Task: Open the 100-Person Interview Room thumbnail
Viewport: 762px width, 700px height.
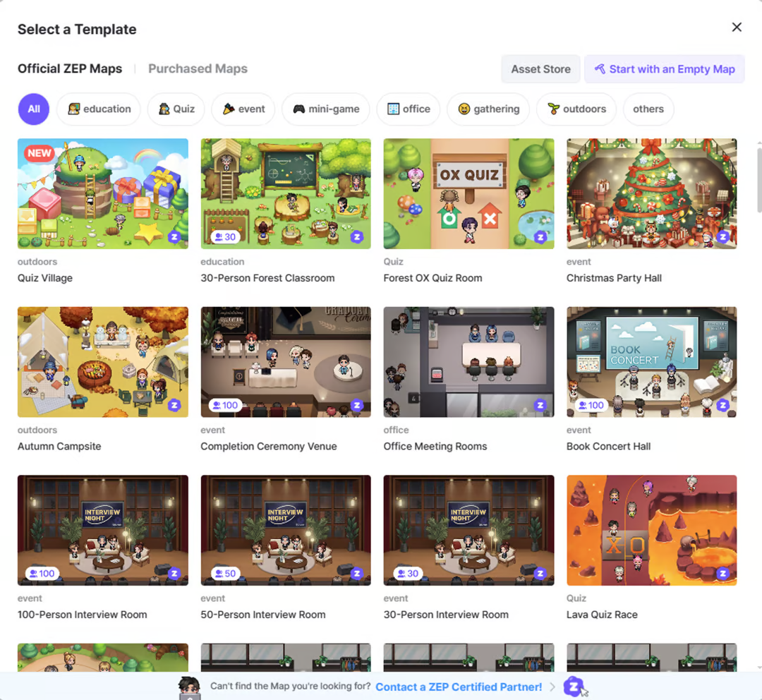Action: [x=103, y=530]
